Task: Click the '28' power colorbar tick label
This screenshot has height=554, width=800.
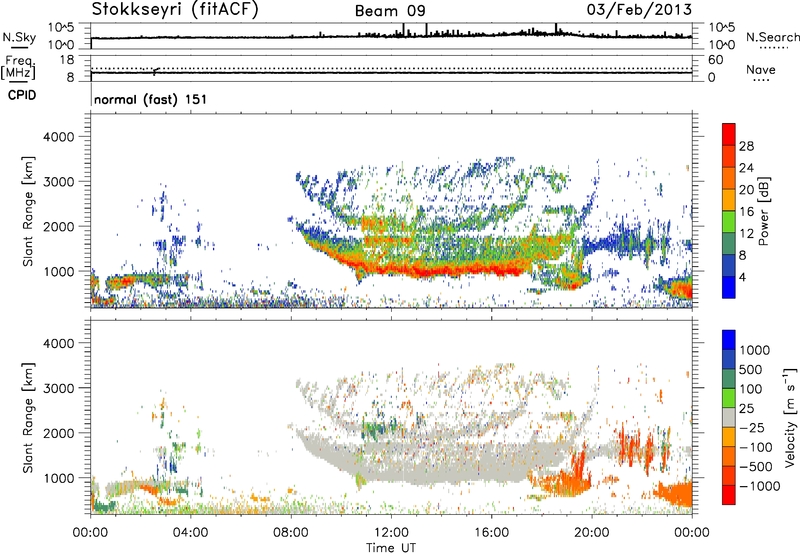Action: click(x=746, y=146)
